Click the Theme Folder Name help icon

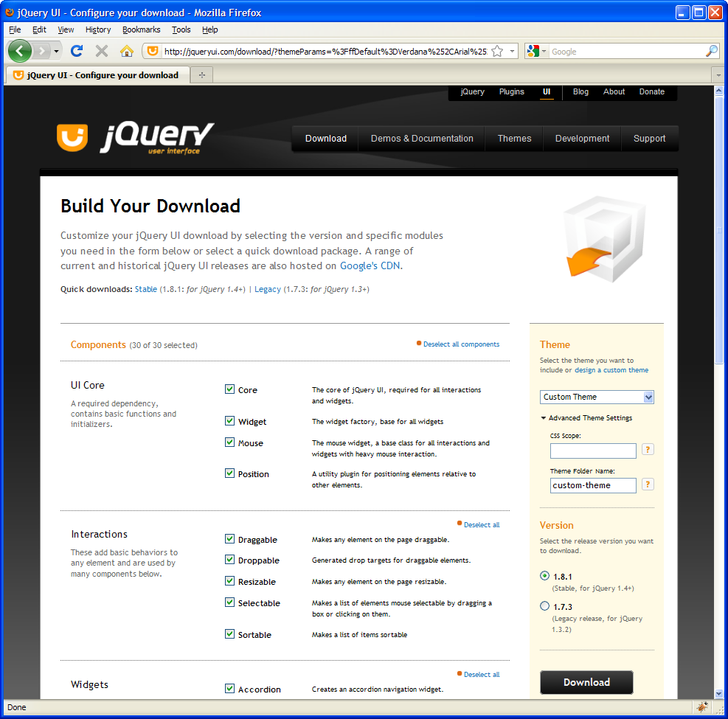pos(648,484)
